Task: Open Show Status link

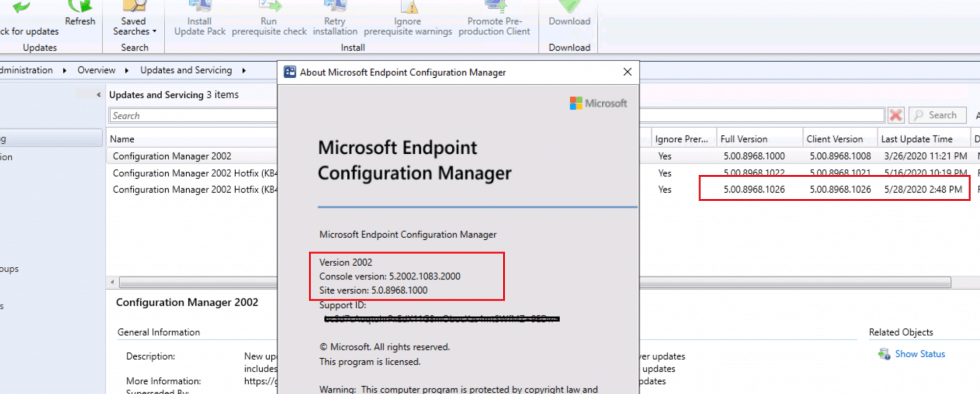Action: [920, 354]
